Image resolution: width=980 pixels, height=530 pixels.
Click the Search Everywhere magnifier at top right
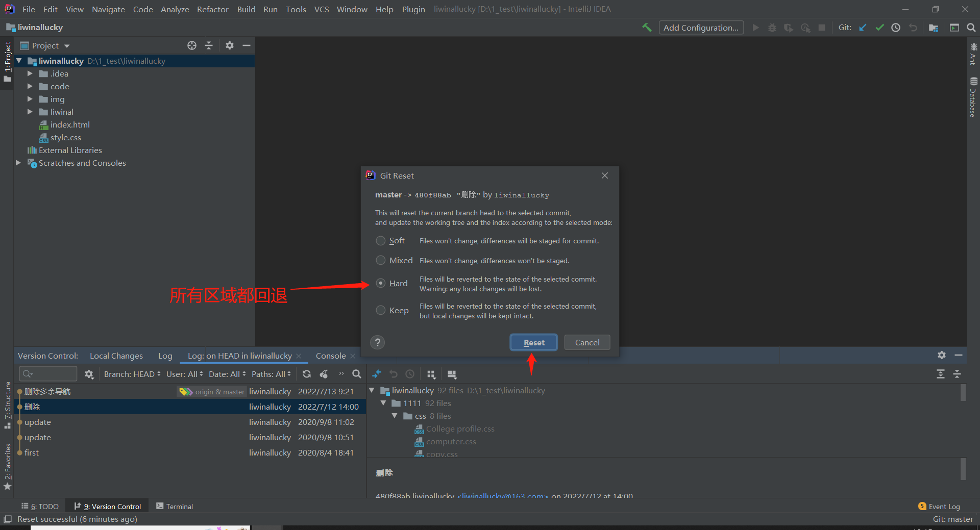[971, 28]
